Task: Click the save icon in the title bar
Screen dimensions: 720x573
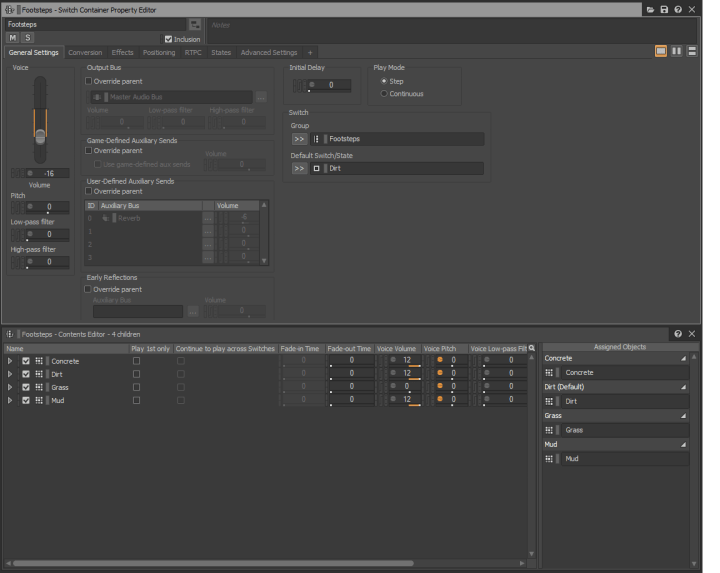Action: (664, 9)
